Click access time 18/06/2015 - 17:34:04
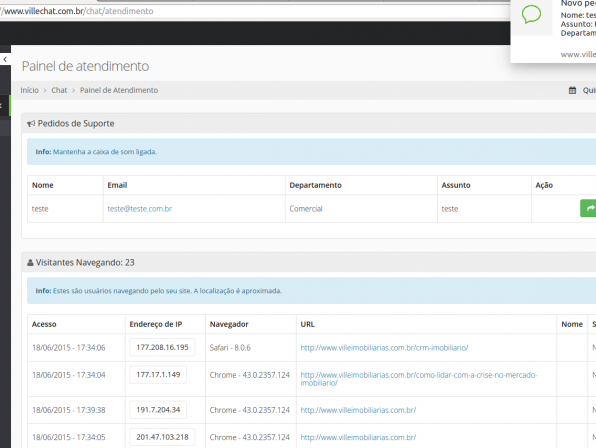 [x=69, y=375]
